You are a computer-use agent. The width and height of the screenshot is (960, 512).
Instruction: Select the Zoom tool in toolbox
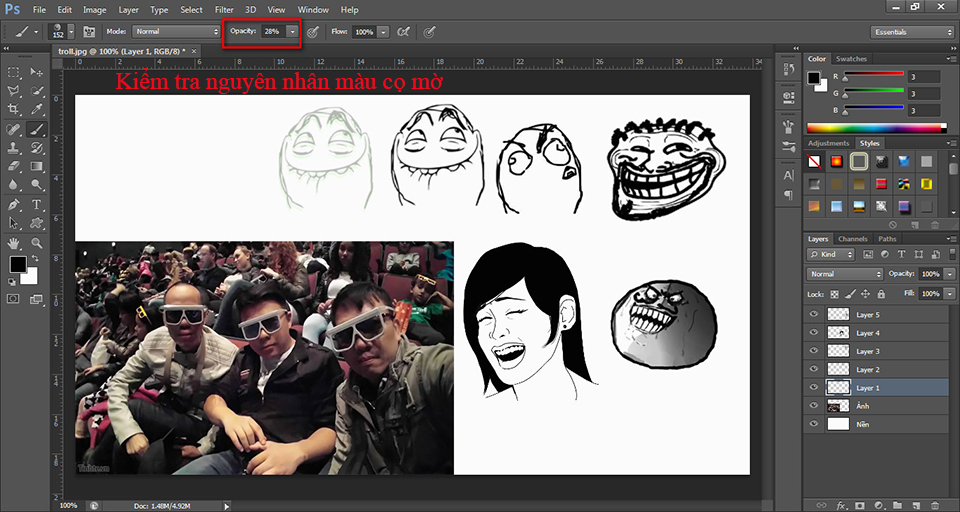click(x=37, y=243)
